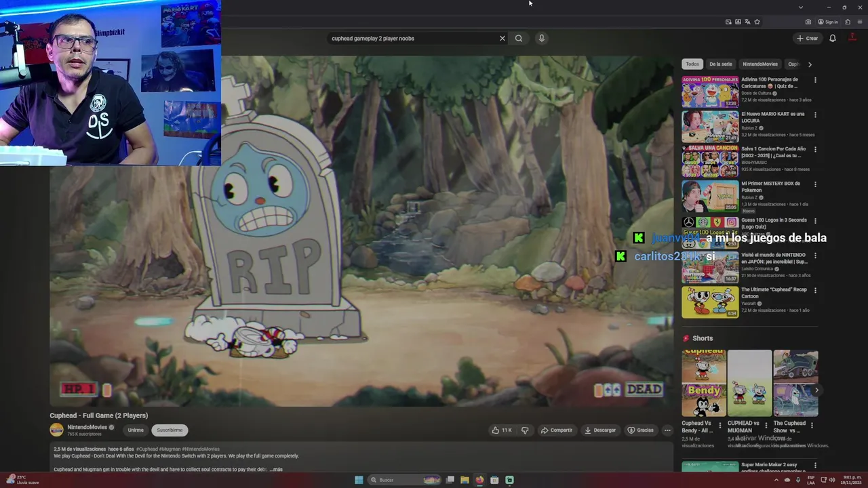Viewport: 868px width, 488px height.
Task: Click the taskbar Buscar search box
Action: (405, 480)
